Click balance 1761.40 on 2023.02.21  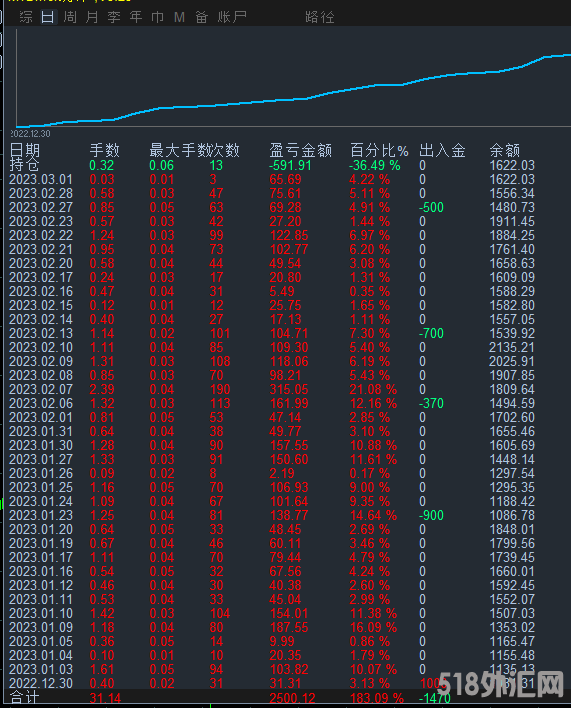512,249
